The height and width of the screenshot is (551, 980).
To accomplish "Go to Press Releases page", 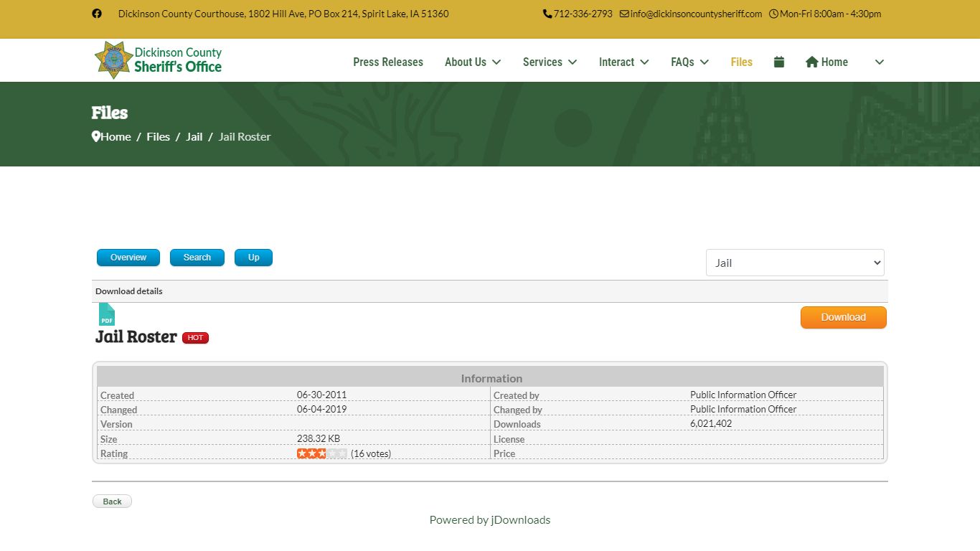I will (x=388, y=62).
